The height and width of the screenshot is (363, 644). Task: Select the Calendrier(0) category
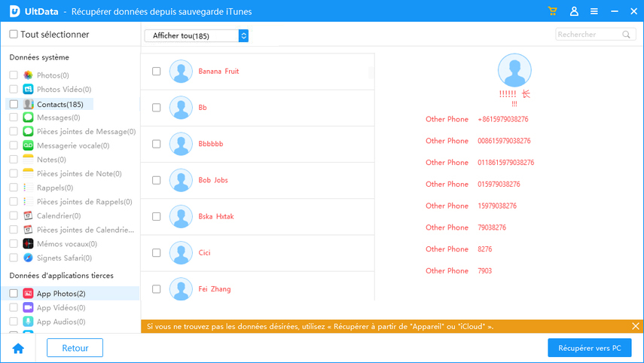point(59,216)
